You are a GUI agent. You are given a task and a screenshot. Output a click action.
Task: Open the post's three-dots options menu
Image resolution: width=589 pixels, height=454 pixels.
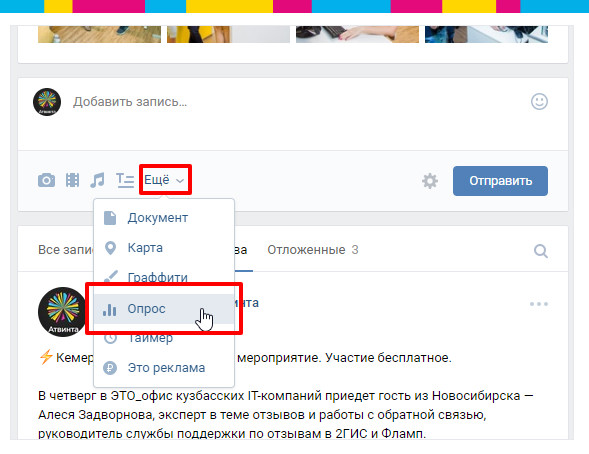[x=539, y=304]
